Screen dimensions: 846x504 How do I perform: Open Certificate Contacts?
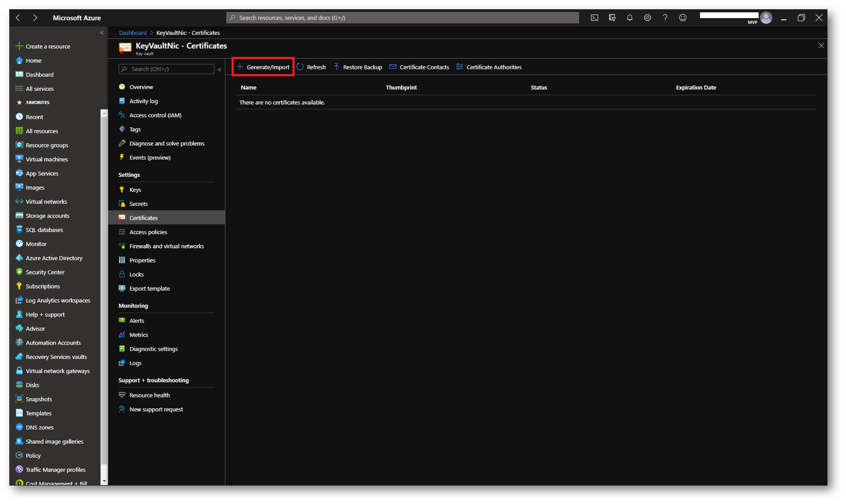click(x=419, y=67)
